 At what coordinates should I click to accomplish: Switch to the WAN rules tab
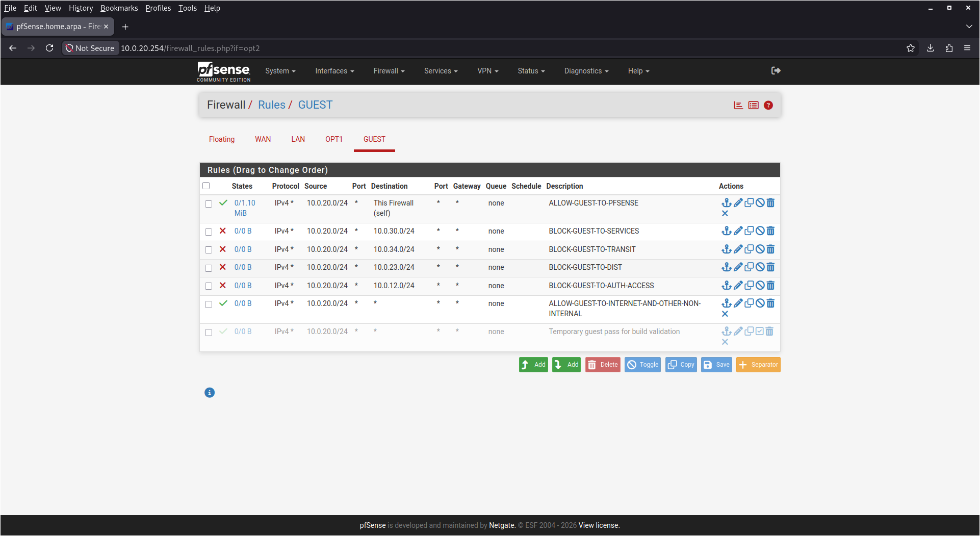[x=263, y=139]
